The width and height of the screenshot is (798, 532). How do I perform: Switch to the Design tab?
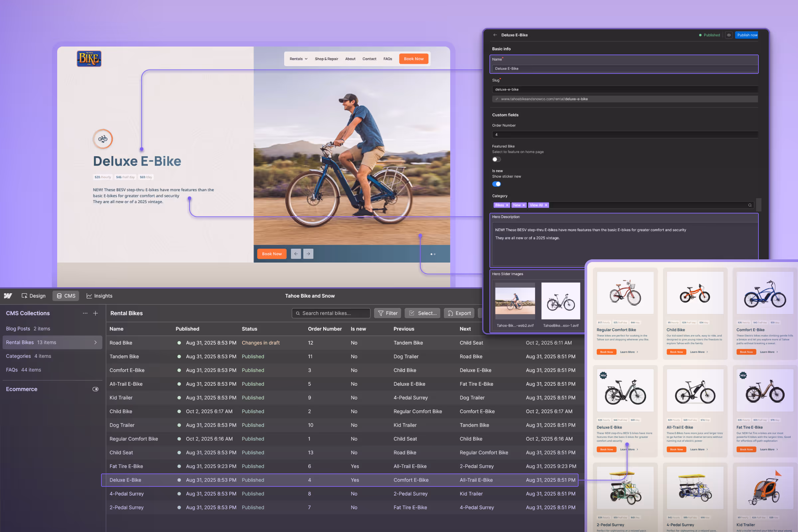(33, 296)
